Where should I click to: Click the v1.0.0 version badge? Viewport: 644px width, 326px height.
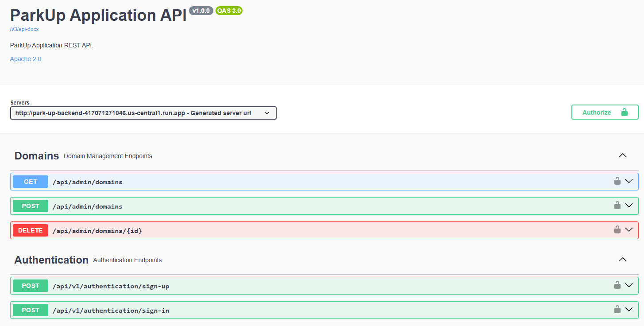point(201,11)
